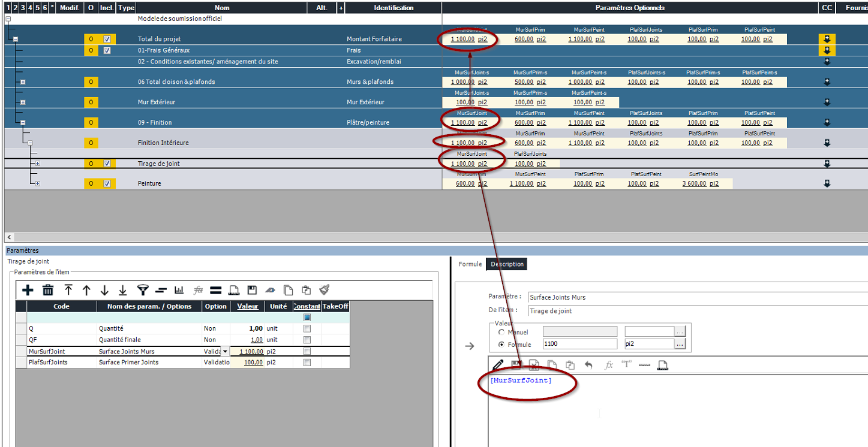Open the Description tab
This screenshot has height=447, width=868.
coord(507,264)
